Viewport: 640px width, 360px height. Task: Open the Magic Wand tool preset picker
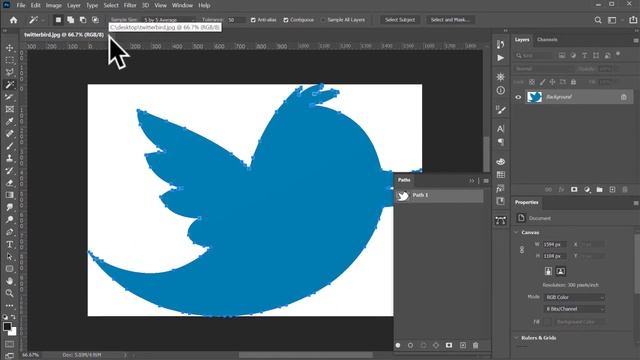(36, 20)
